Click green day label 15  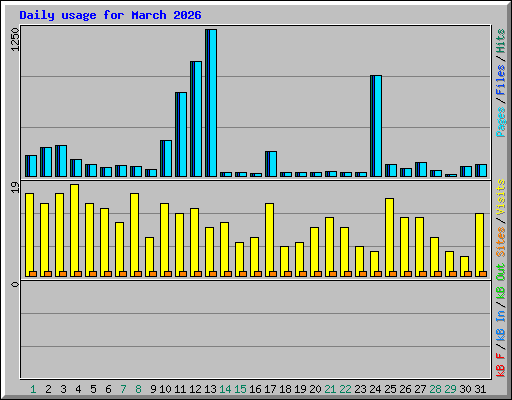[x=240, y=389]
